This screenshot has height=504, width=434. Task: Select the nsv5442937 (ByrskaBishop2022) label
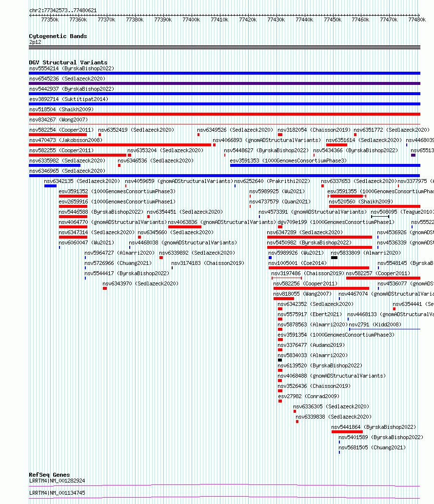(72, 89)
